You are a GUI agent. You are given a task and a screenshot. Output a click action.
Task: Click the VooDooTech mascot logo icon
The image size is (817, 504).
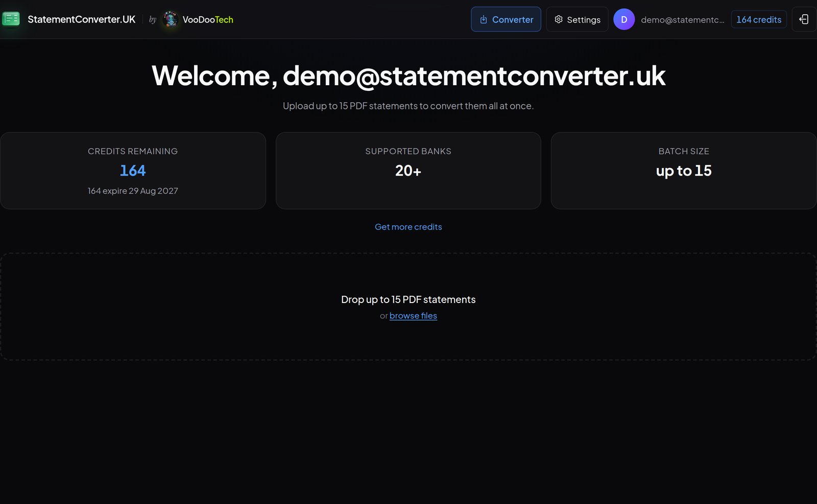170,19
